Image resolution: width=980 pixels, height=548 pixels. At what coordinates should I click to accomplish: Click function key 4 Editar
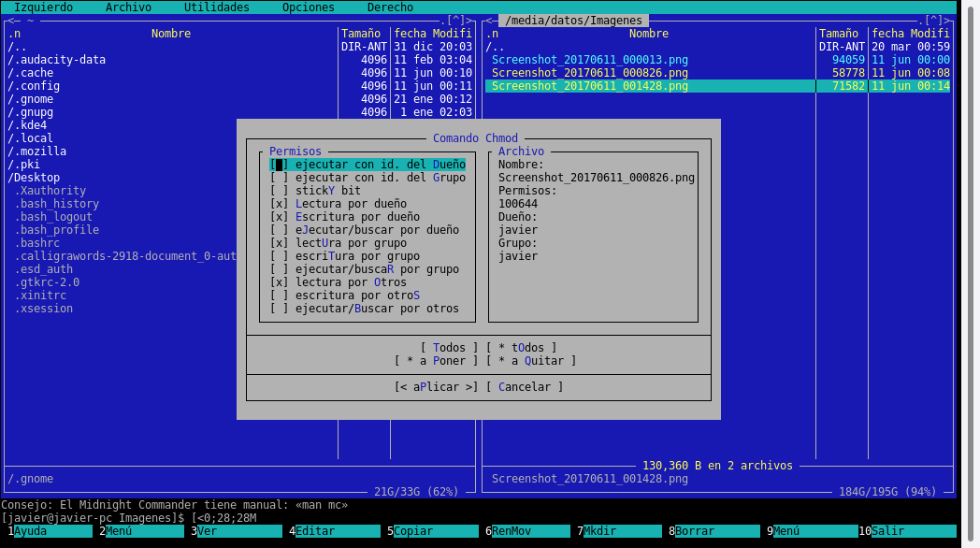(335, 531)
